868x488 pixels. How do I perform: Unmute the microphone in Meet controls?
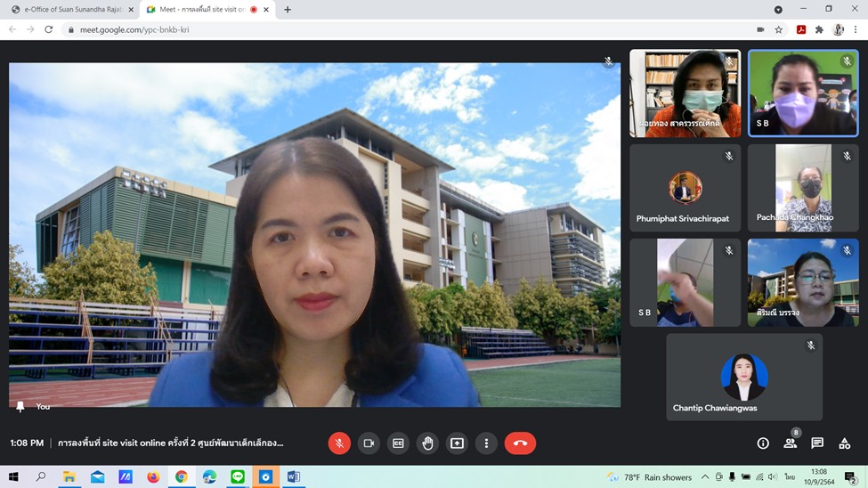point(339,443)
